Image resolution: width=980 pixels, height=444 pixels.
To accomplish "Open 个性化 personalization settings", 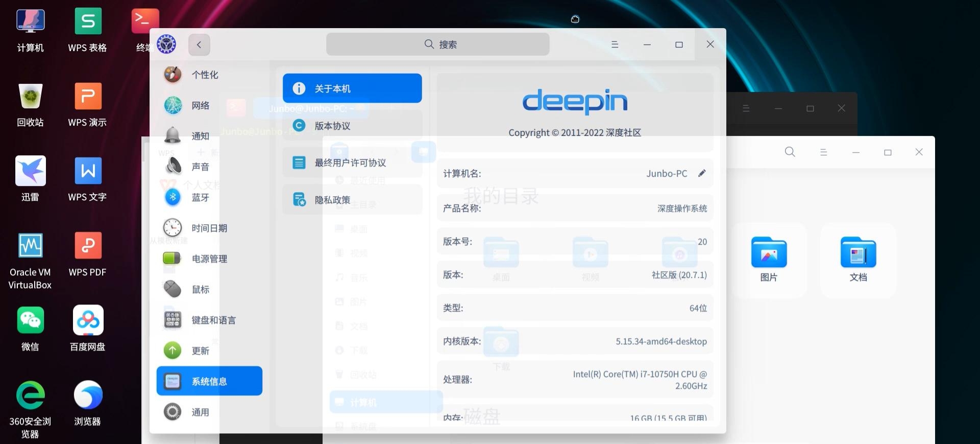I will [x=205, y=75].
